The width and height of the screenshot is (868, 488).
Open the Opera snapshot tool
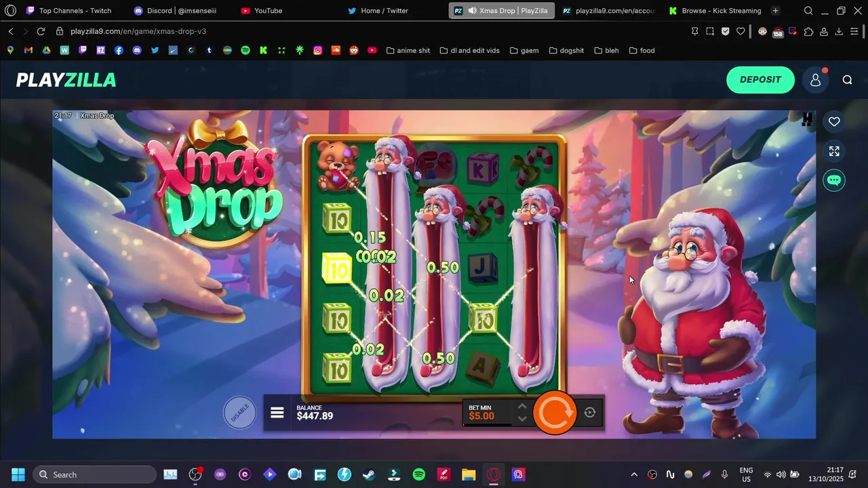click(710, 31)
